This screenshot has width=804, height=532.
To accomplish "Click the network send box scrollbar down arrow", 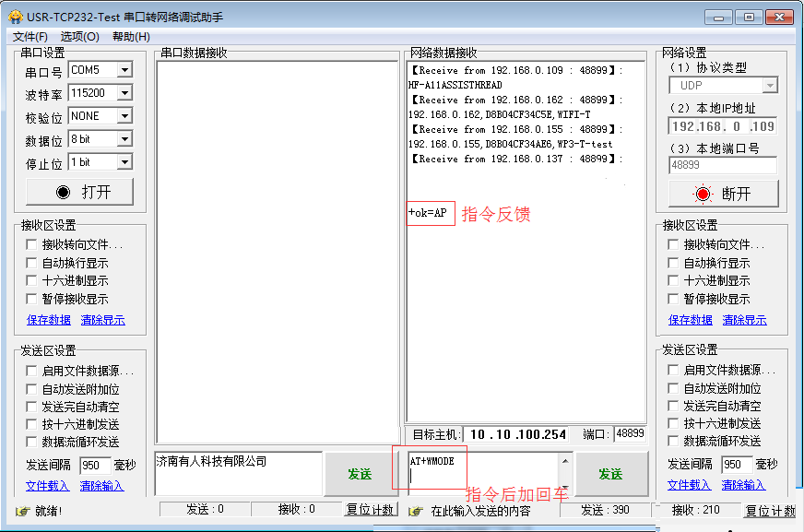I will coord(563,487).
